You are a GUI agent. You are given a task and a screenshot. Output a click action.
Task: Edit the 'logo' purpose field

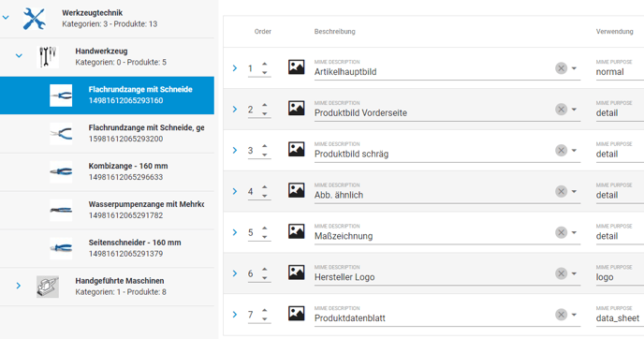tap(620, 277)
